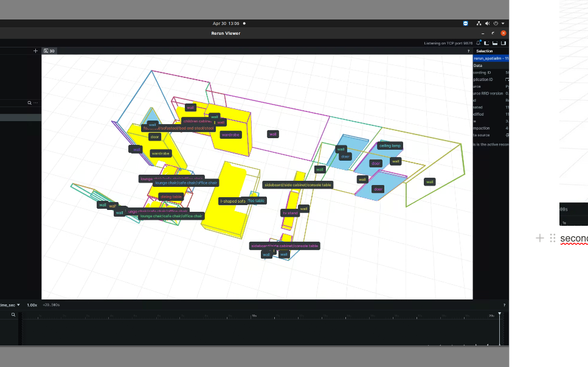This screenshot has height=367, width=588.
Task: Select the tv stand label
Action: [290, 213]
